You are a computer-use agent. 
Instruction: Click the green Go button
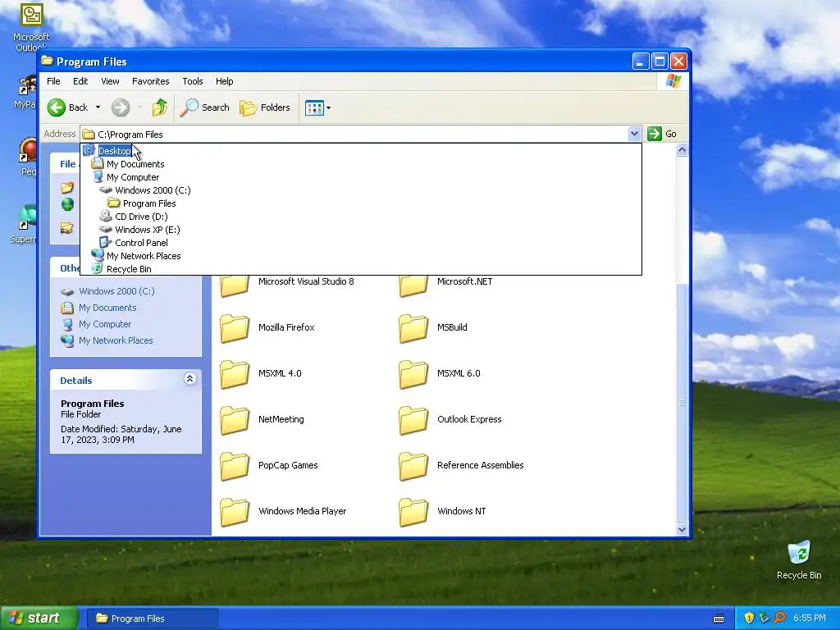tap(662, 134)
